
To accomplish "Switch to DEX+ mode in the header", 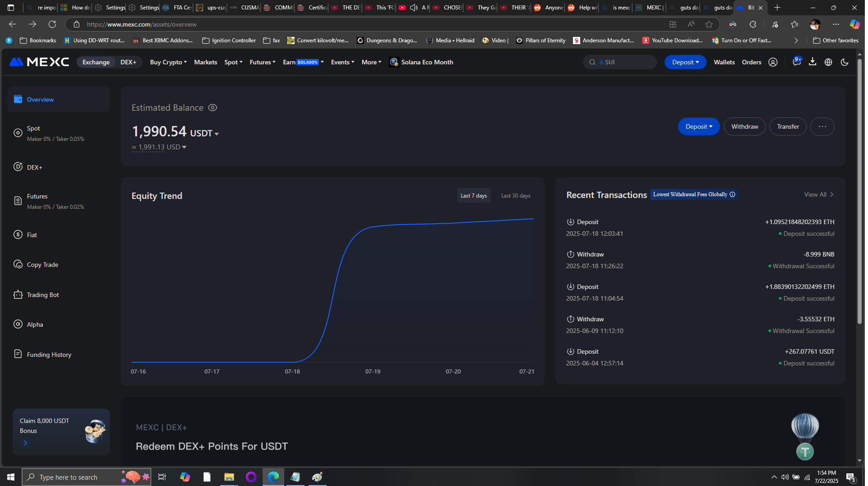I will 128,62.
